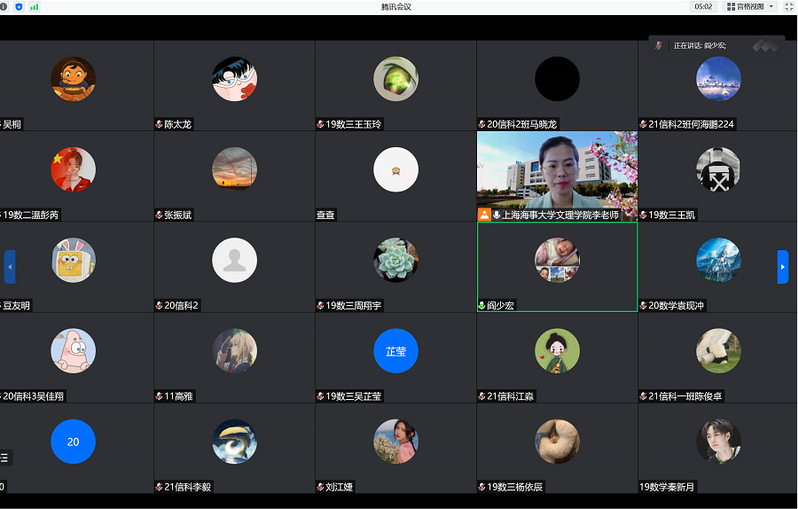Click the name label 19数二温彭芮
The height and width of the screenshot is (509, 798).
click(x=31, y=215)
